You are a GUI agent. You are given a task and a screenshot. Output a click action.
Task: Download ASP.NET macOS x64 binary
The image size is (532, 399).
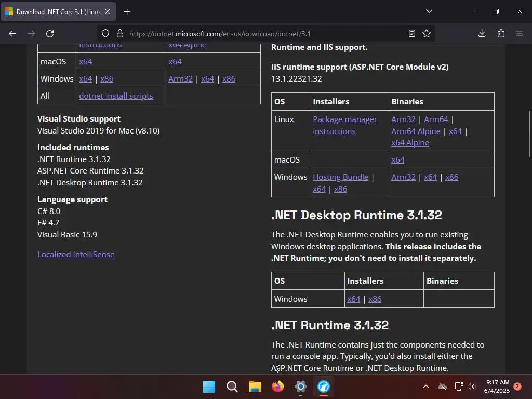click(x=398, y=160)
